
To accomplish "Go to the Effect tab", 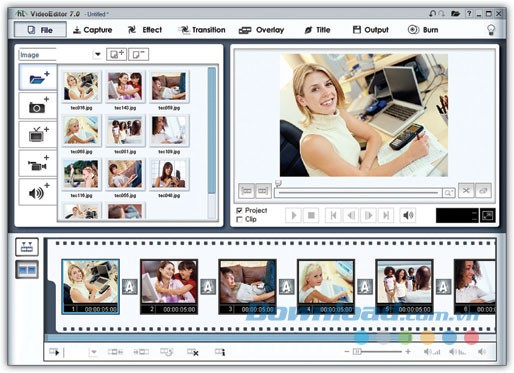I will (145, 30).
